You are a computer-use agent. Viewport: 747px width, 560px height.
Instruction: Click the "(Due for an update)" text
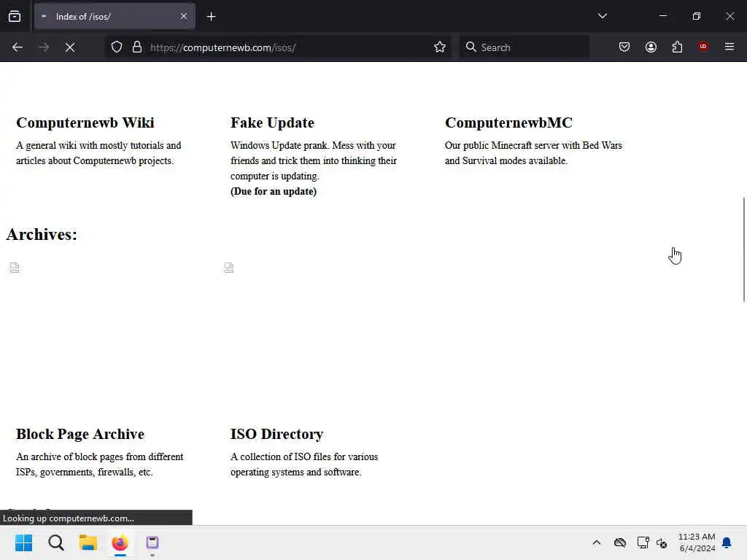tap(274, 192)
